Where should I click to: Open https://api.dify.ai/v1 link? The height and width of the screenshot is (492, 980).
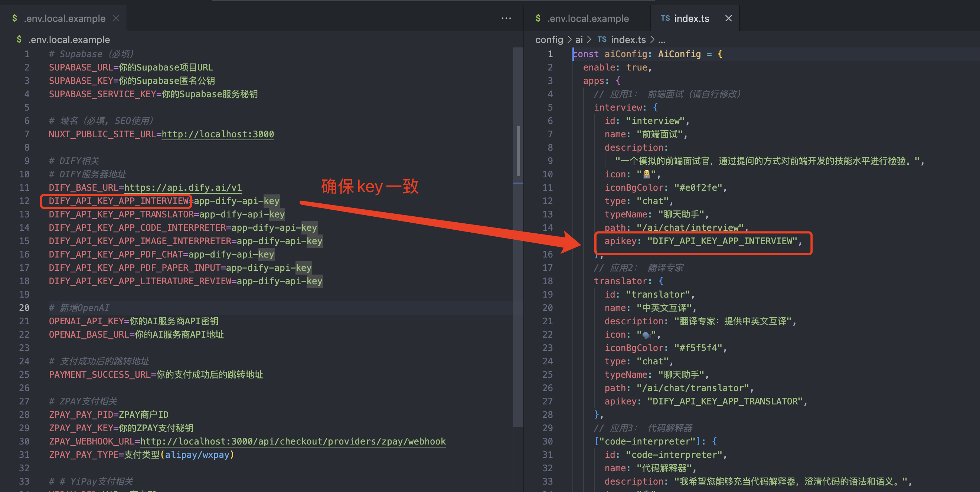183,187
